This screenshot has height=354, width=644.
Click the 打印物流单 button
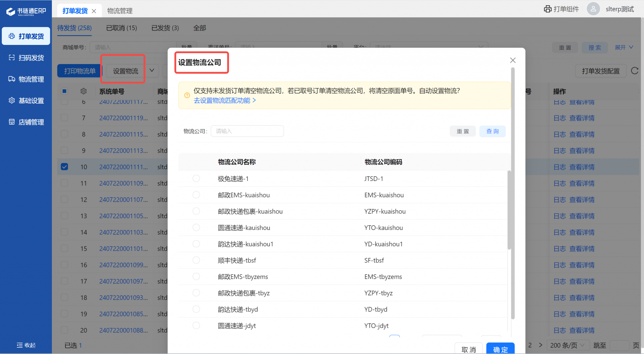point(80,71)
